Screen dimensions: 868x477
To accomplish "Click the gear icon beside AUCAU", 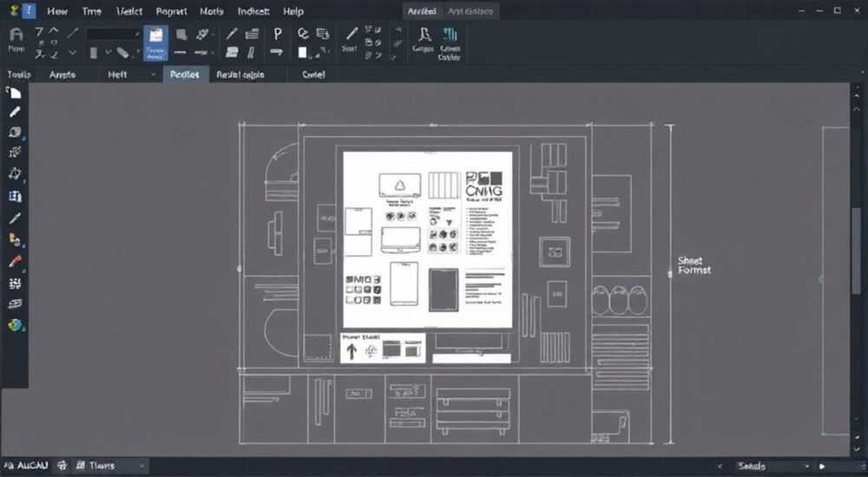I will (62, 466).
